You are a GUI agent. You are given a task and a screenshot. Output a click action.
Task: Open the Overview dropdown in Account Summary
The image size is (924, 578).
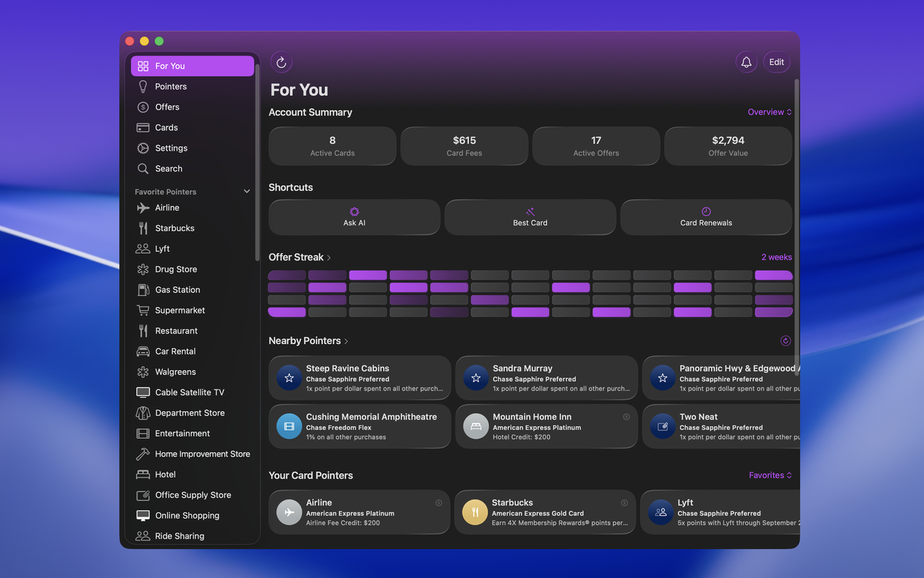pyautogui.click(x=769, y=112)
